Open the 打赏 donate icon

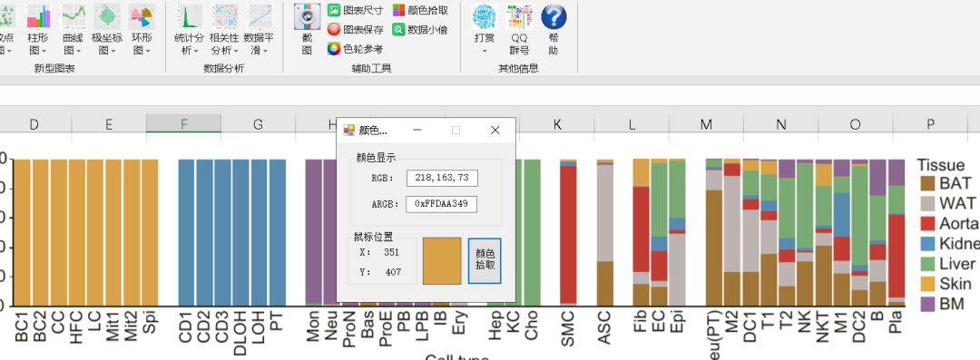(485, 17)
